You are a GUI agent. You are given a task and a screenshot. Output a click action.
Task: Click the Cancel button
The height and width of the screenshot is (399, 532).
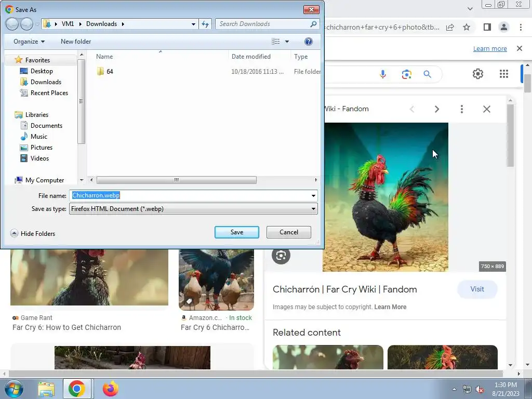tap(289, 232)
